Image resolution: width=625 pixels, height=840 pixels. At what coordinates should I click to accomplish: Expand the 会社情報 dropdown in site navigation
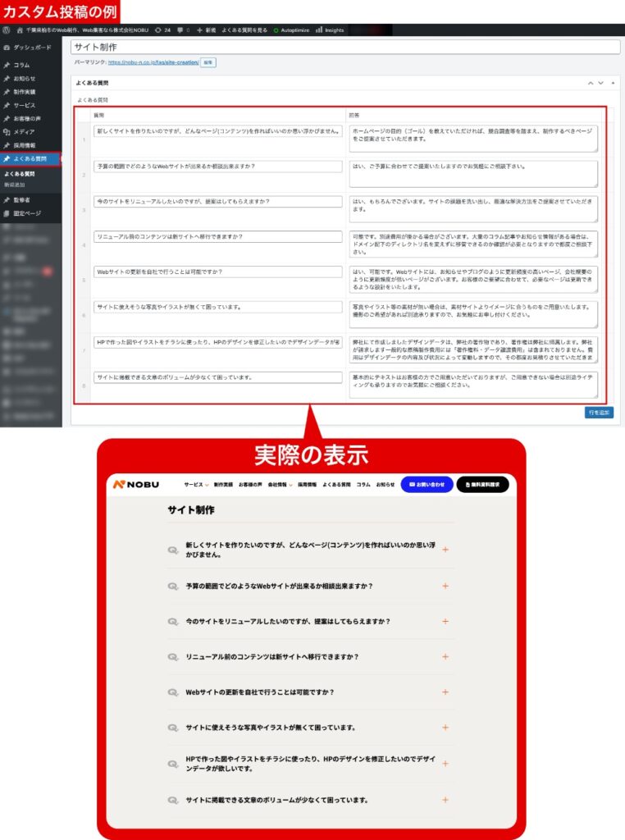(280, 484)
